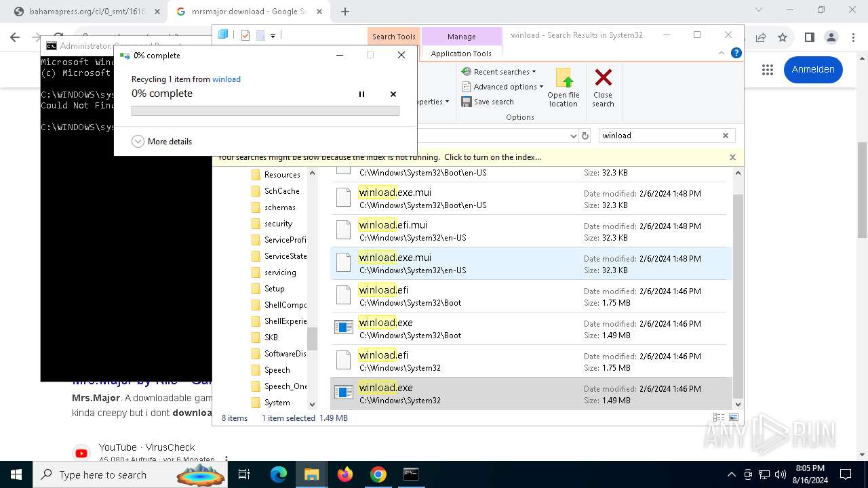Click the taskbar search box

tap(131, 474)
